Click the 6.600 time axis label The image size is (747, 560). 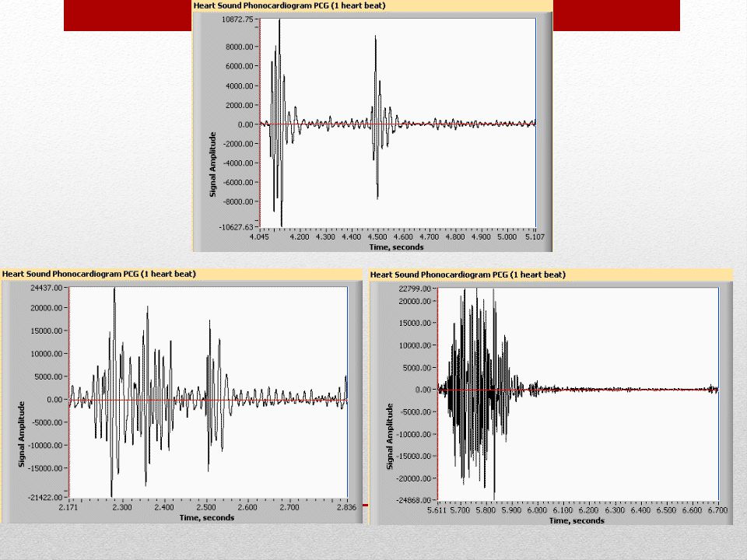693,510
